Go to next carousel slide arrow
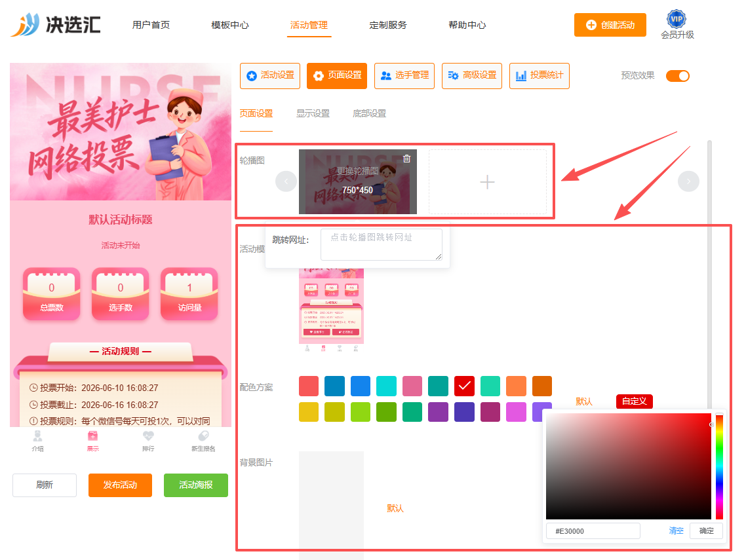Image resolution: width=746 pixels, height=560 pixels. click(x=688, y=181)
